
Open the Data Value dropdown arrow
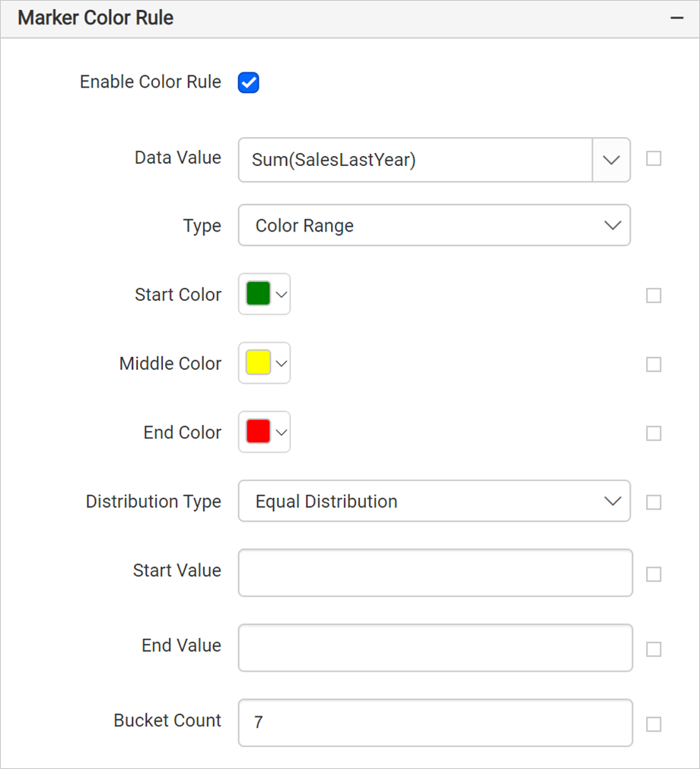[611, 160]
